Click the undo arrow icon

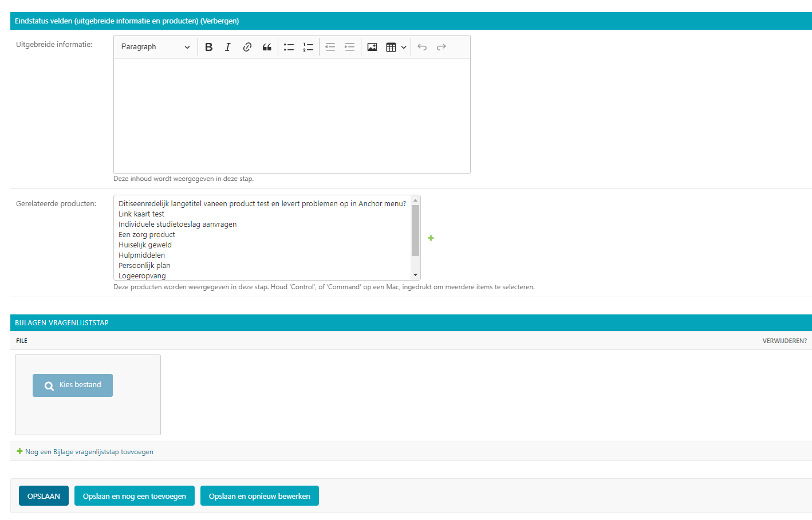[x=422, y=47]
